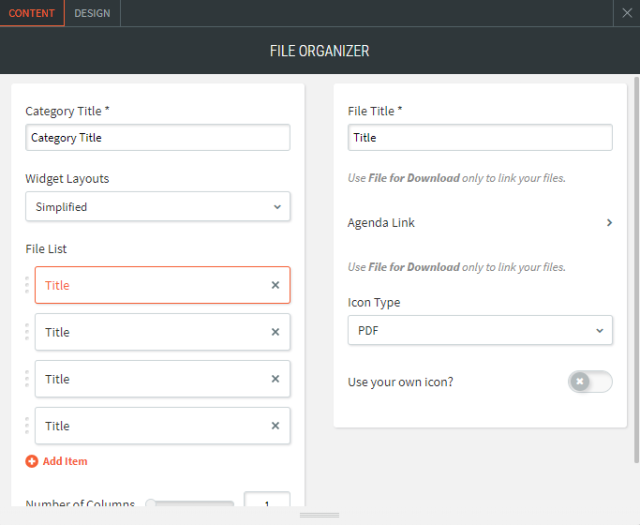Delete the second Title item in File List

point(276,332)
